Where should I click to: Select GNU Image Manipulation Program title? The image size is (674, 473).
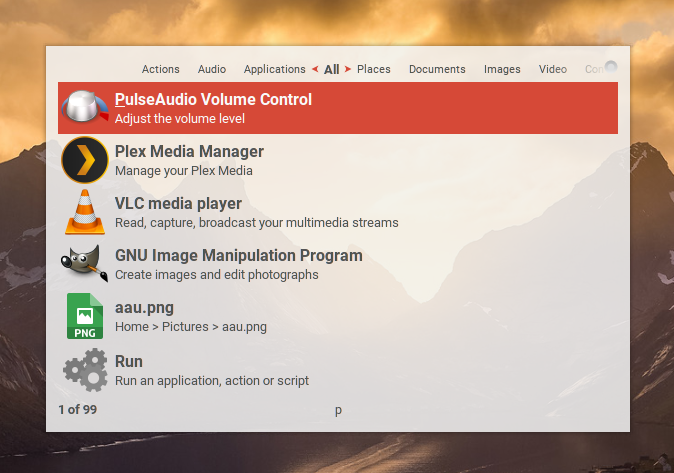pos(239,255)
